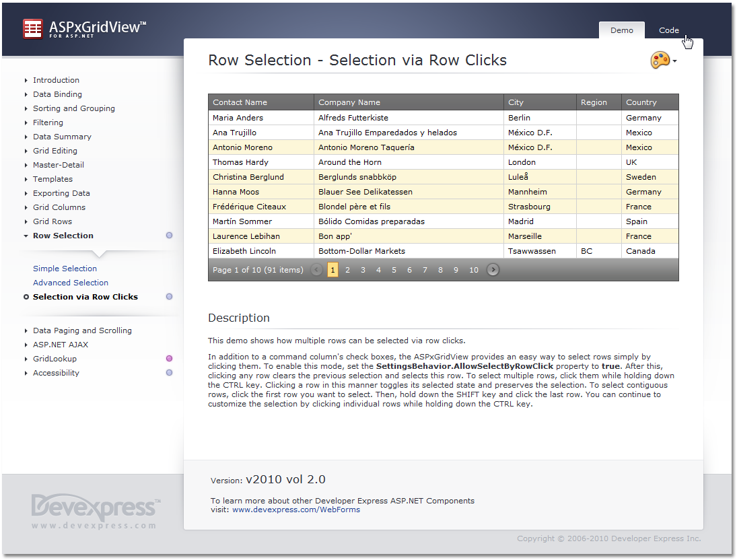The width and height of the screenshot is (737, 560).
Task: Select the Thomas Hardy row
Action: click(404, 162)
